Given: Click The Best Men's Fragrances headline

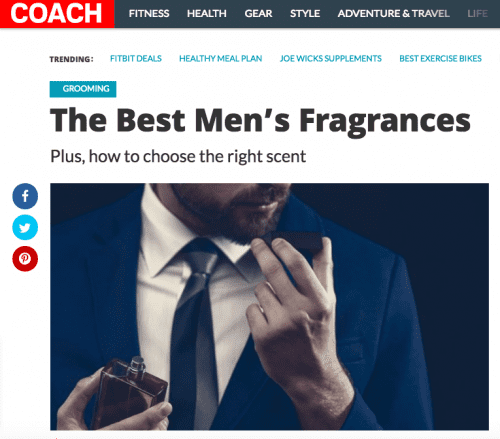Looking at the screenshot, I should point(260,121).
